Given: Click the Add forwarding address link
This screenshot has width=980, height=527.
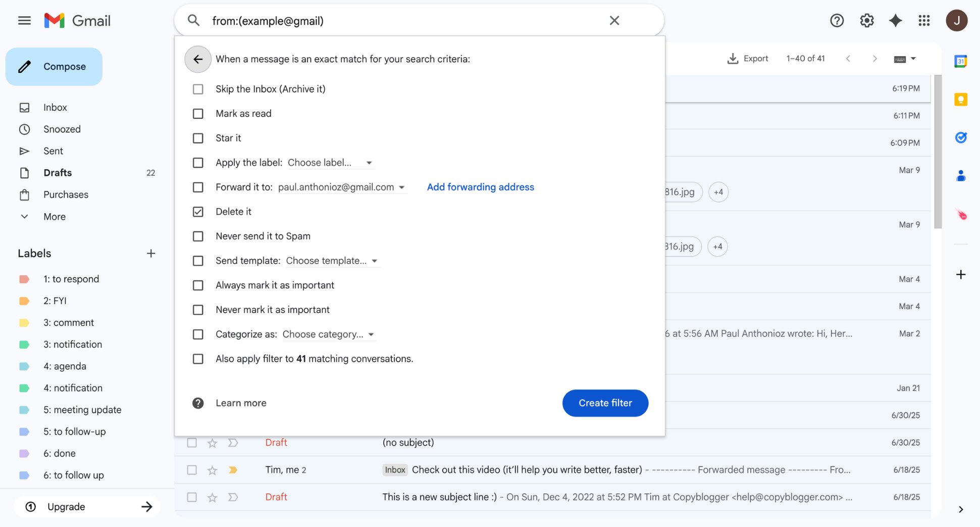Looking at the screenshot, I should click(x=480, y=186).
